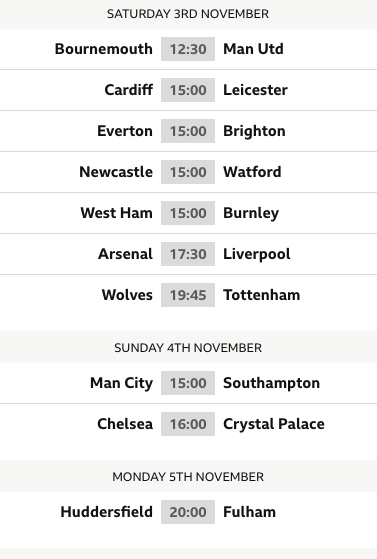Select the Man City team name
The width and height of the screenshot is (377, 559).
point(121,383)
